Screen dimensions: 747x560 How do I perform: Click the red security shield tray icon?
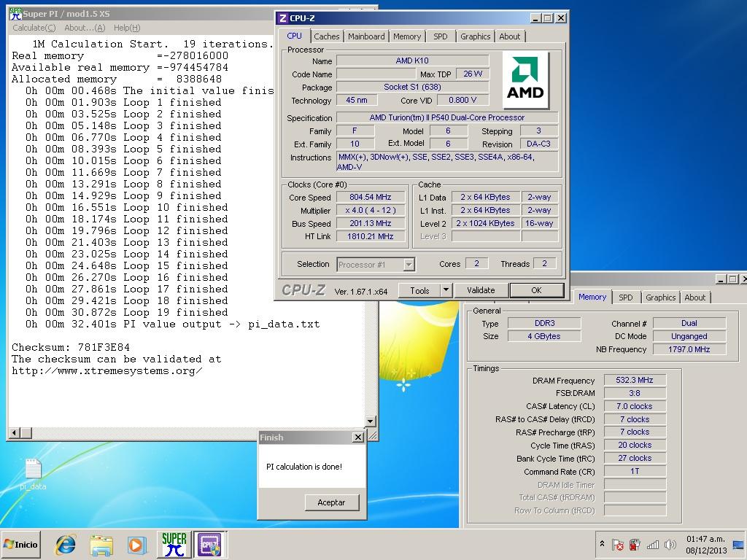pyautogui.click(x=635, y=544)
